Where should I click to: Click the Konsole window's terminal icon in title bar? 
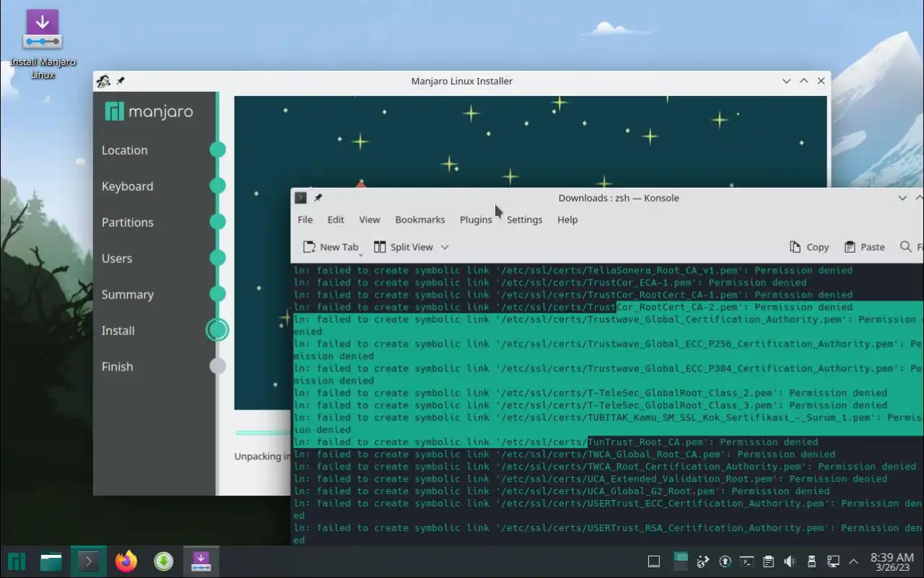coord(301,198)
